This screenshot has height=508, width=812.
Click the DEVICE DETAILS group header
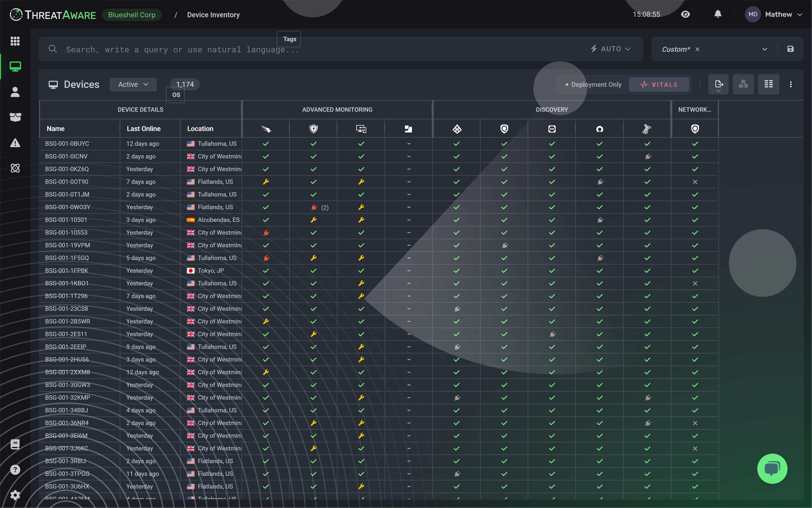point(140,110)
